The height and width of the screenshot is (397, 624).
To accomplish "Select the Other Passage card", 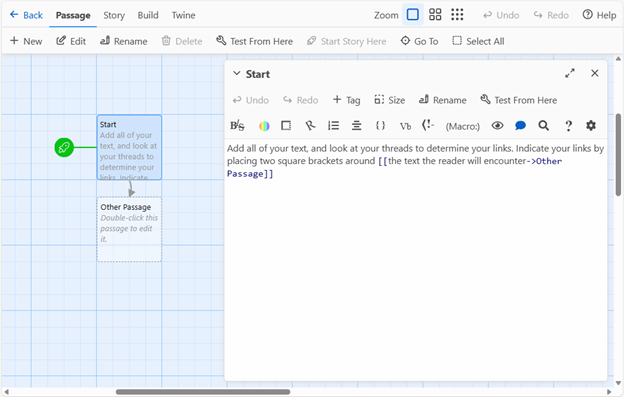I will (129, 229).
